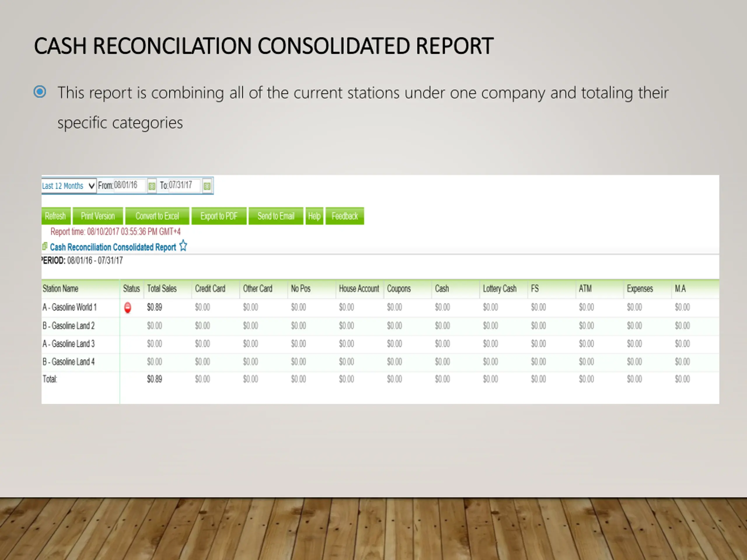
Task: Click the slide's blue bullet point marker
Action: tap(40, 92)
